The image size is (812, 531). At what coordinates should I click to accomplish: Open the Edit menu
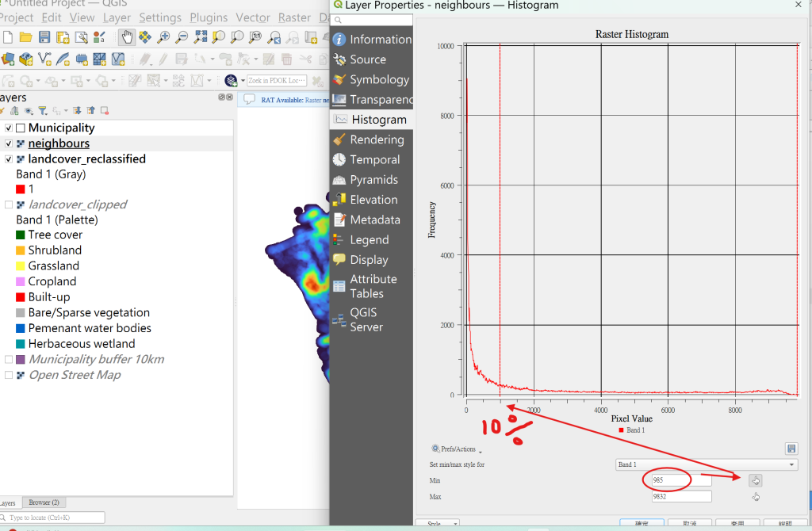52,17
